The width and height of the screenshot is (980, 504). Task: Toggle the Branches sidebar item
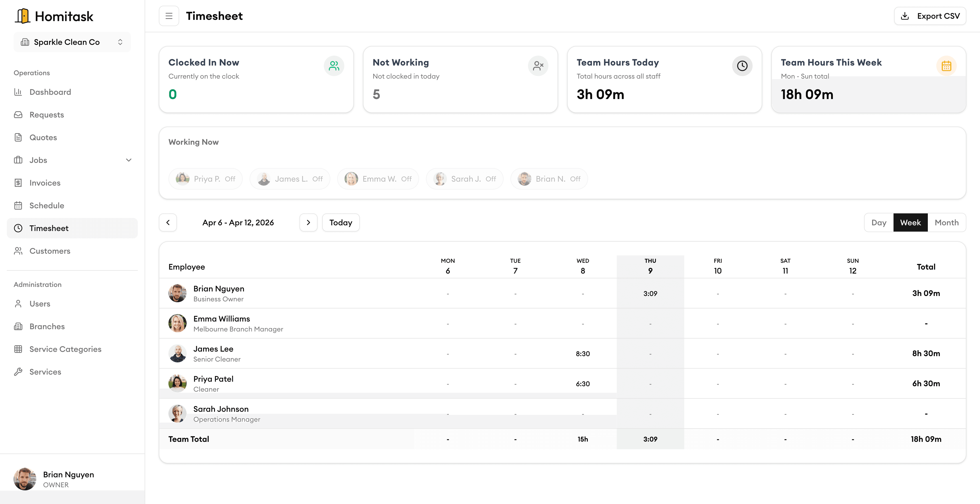pyautogui.click(x=47, y=326)
